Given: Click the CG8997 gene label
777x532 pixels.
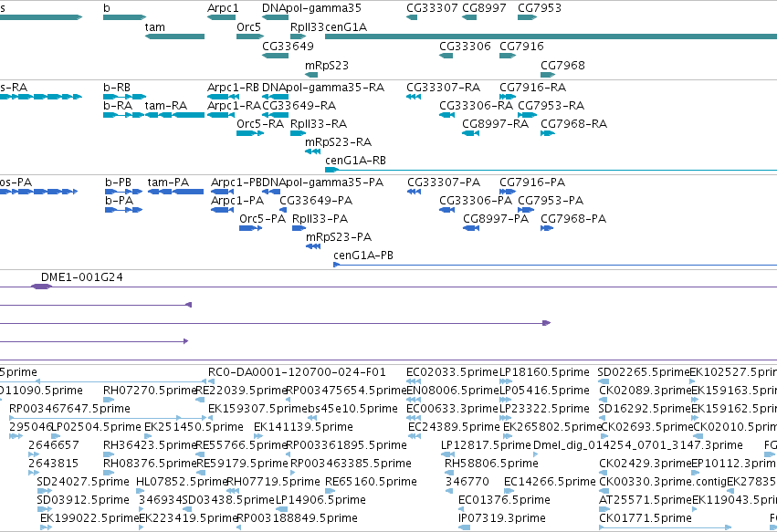Looking at the screenshot, I should point(484,8).
